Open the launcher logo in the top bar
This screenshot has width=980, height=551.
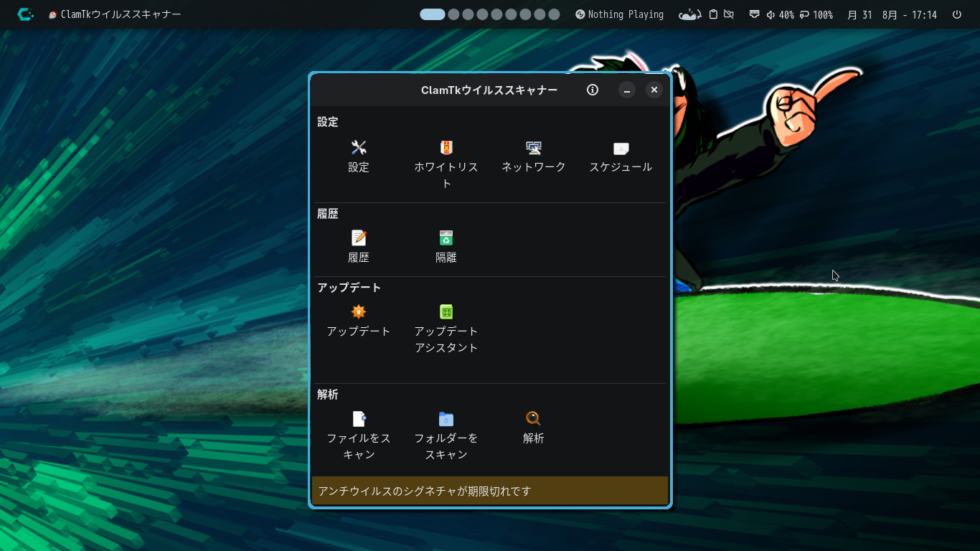(x=26, y=14)
